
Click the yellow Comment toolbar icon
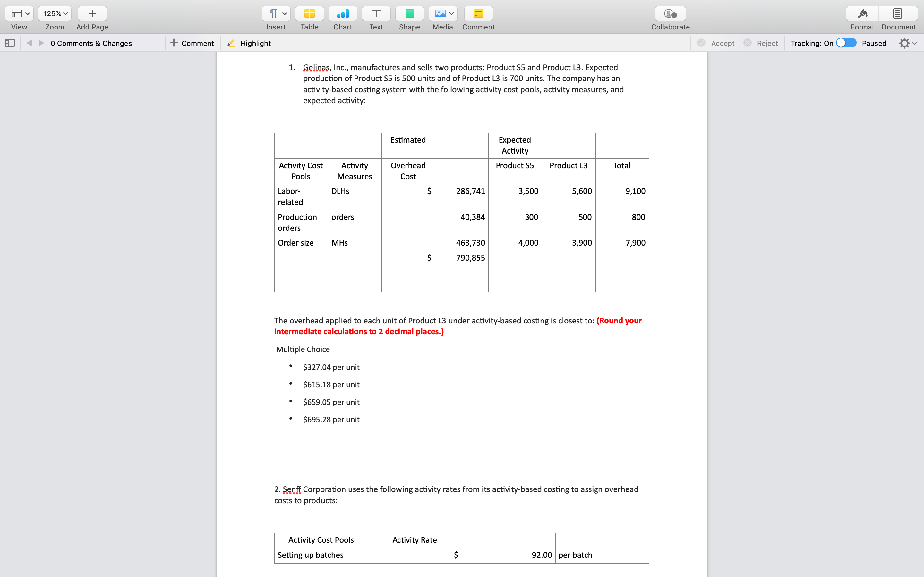478,14
